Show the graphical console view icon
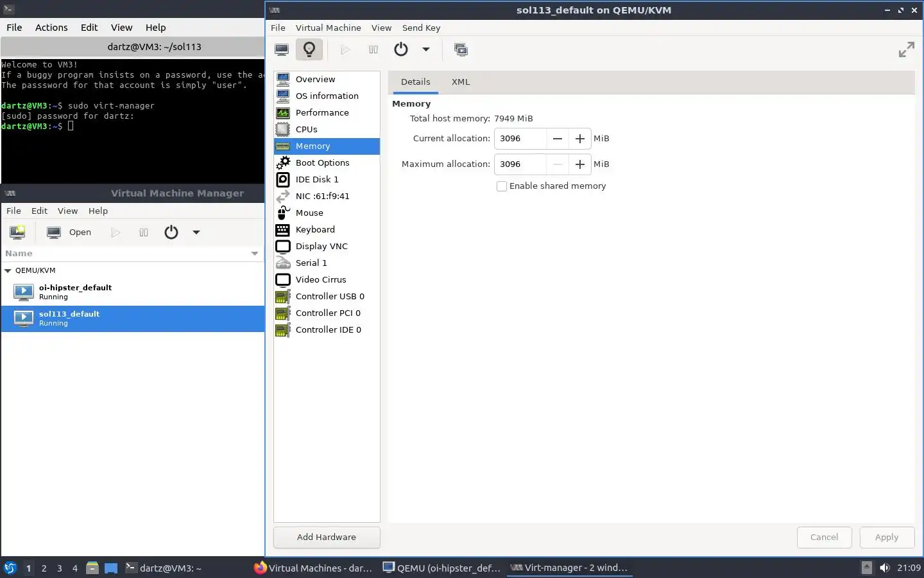This screenshot has height=578, width=924. [282, 49]
